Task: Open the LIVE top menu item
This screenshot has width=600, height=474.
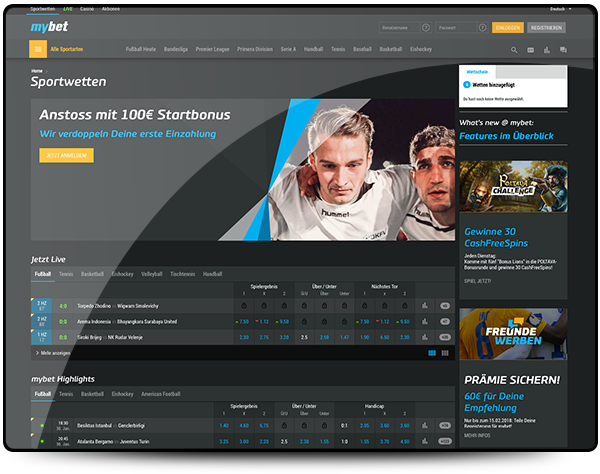Action: pyautogui.click(x=68, y=9)
